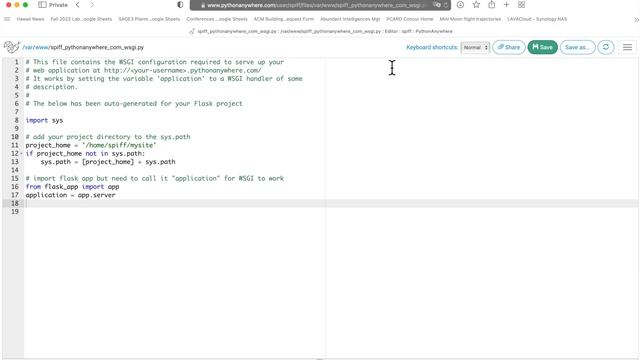This screenshot has height=360, width=640.
Task: Select the wsgi.py Editor PythonAnywhere tab
Action: click(320, 31)
